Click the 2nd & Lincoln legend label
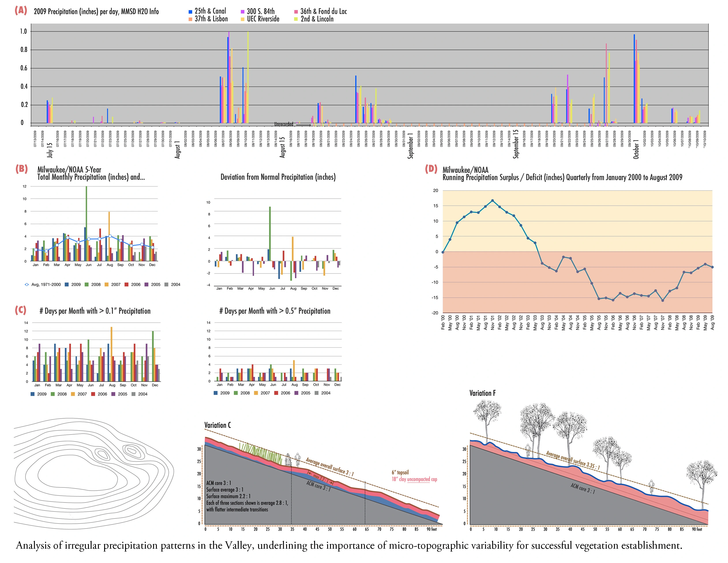728x563 pixels. (x=317, y=19)
